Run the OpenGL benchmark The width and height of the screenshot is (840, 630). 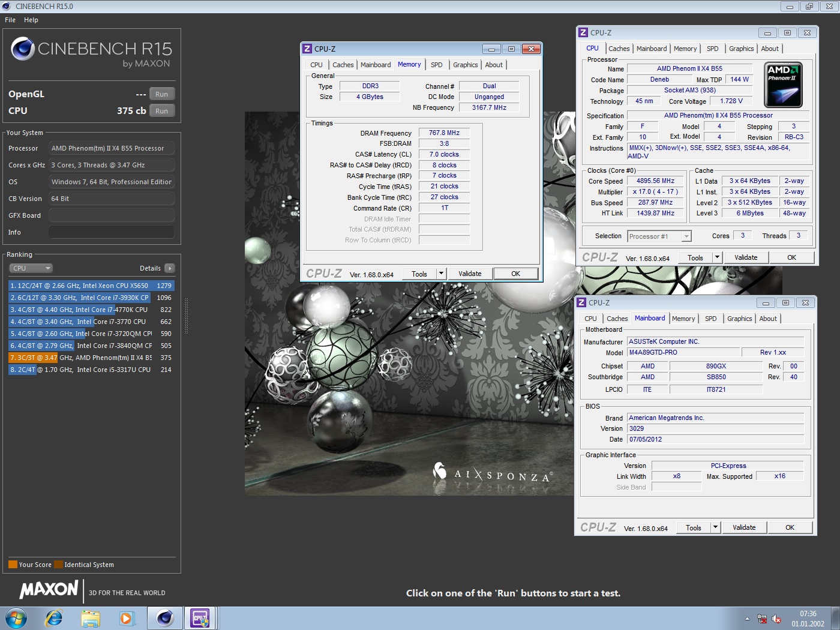pos(162,94)
